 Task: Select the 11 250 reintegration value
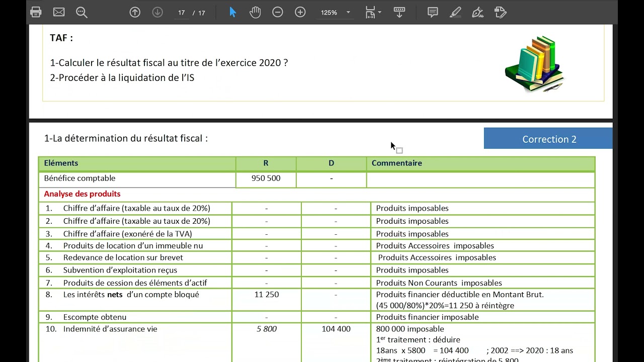pos(266,295)
